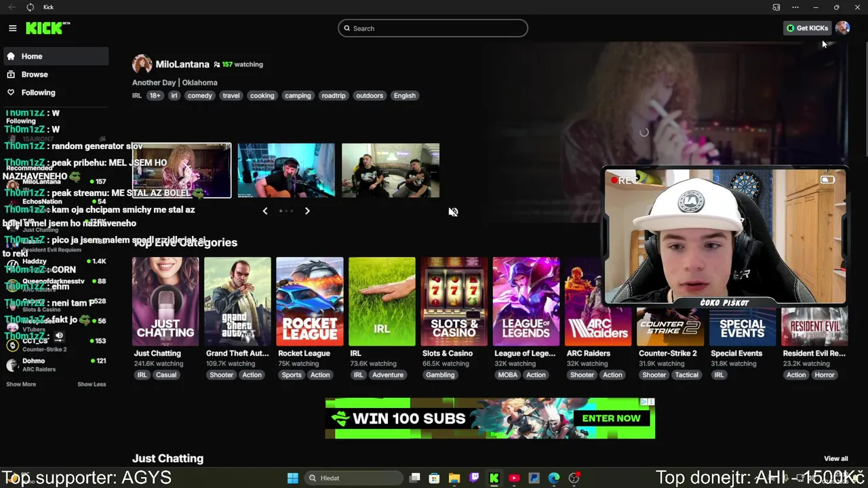The height and width of the screenshot is (488, 868).
Task: Select the outdoors stream tag
Action: 370,96
